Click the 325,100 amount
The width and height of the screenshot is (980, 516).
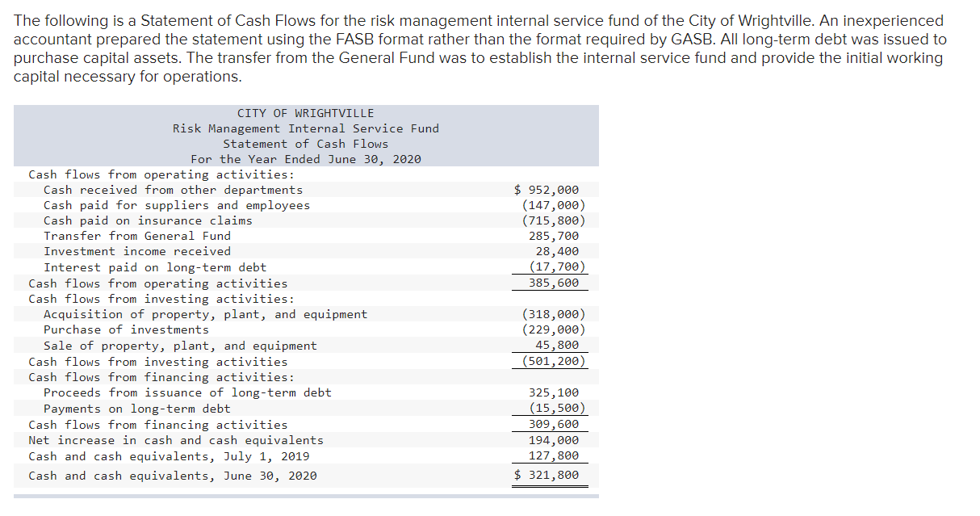554,392
